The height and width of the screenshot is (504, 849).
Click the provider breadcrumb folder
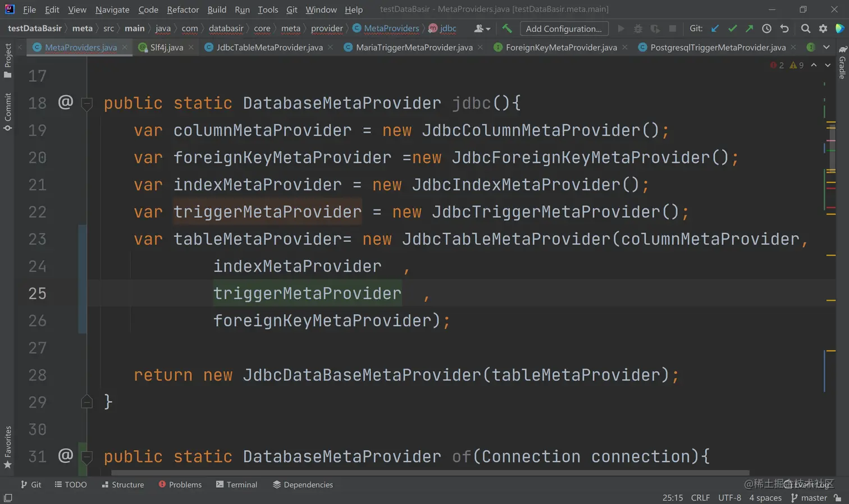pyautogui.click(x=327, y=28)
